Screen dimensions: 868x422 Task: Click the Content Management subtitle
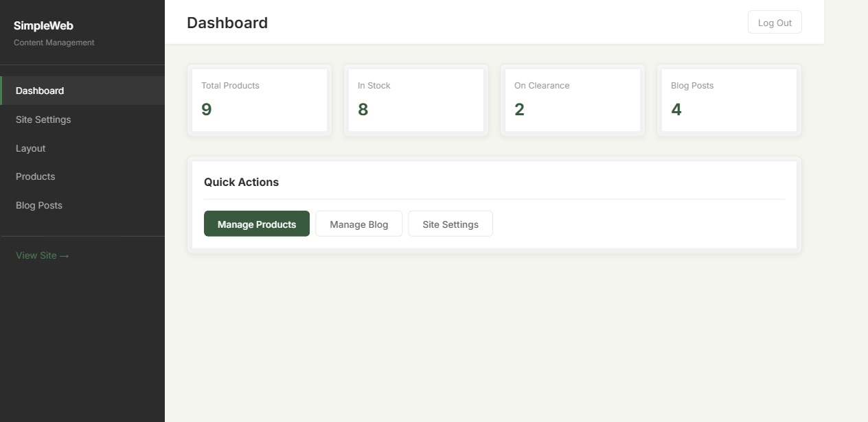tap(54, 43)
